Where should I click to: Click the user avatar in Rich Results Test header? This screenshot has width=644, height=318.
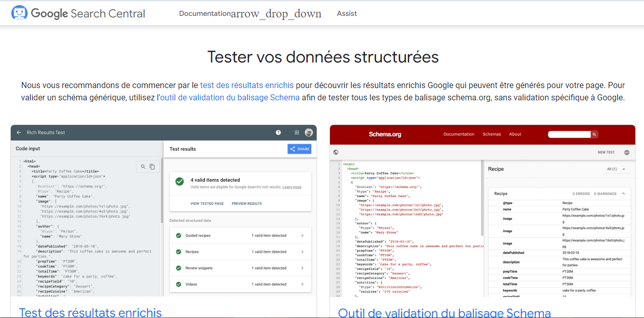(309, 133)
